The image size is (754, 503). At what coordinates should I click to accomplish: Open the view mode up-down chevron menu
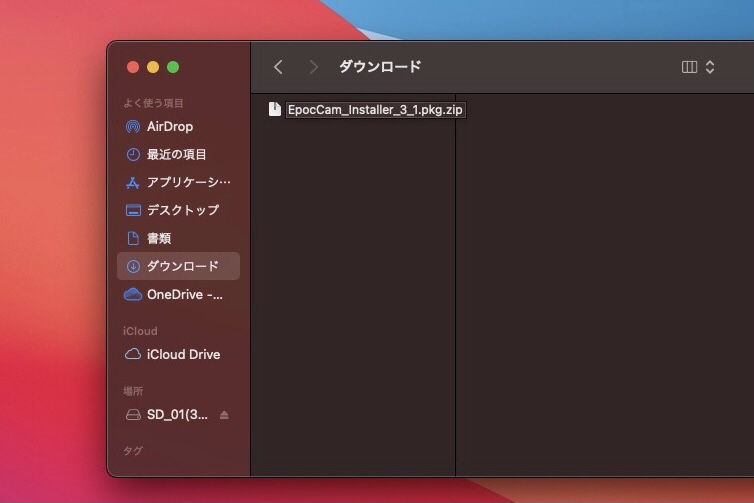[x=710, y=67]
